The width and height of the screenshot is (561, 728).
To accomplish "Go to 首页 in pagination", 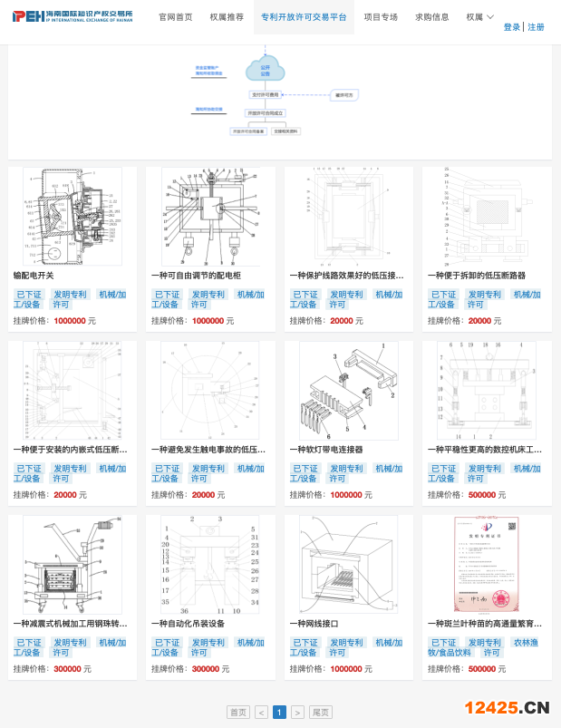I will point(238,713).
